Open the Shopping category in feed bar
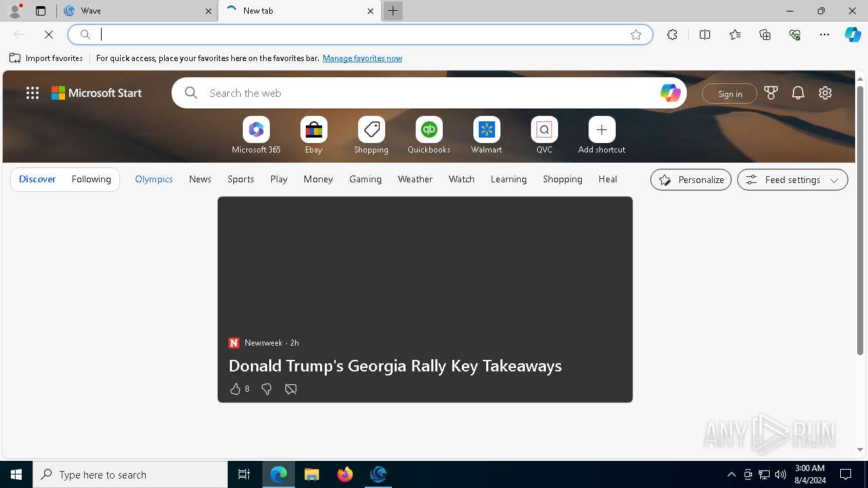The image size is (868, 488). coord(563,180)
